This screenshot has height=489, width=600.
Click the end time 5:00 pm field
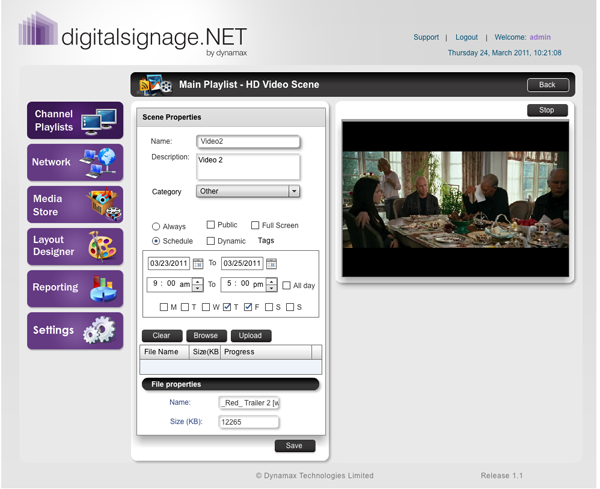point(244,284)
